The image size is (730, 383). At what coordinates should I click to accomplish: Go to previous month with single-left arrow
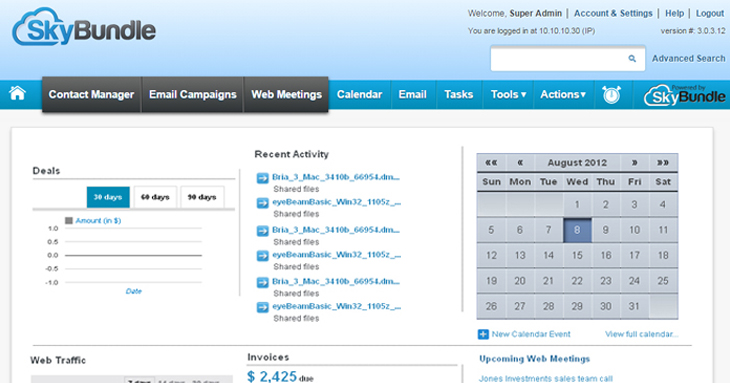coord(520,162)
